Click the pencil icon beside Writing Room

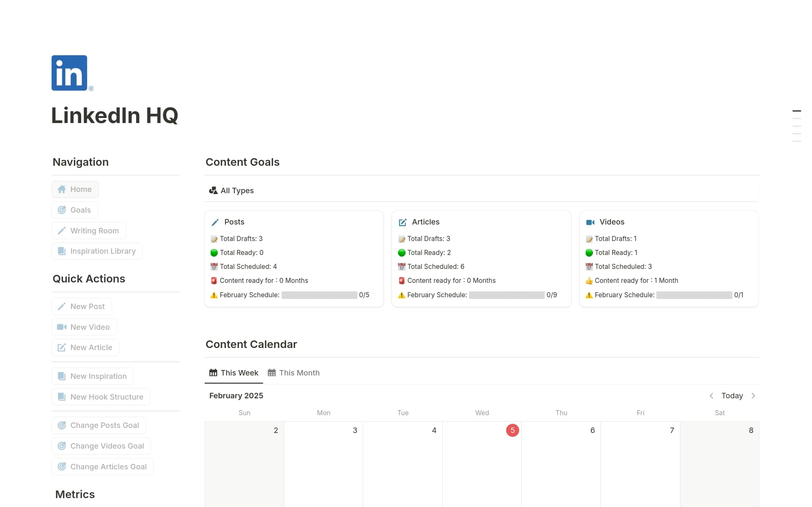[x=62, y=231]
